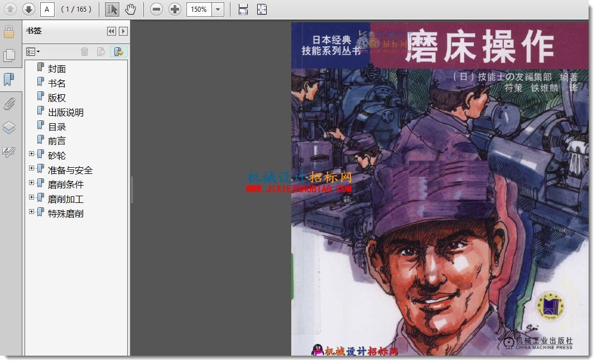Select the 特殊磨削 bookmark text
The height and width of the screenshot is (364, 597).
(65, 213)
